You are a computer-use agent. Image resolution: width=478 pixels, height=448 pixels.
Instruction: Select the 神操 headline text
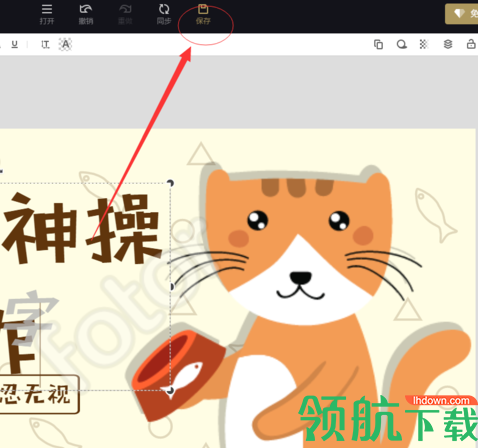82,228
